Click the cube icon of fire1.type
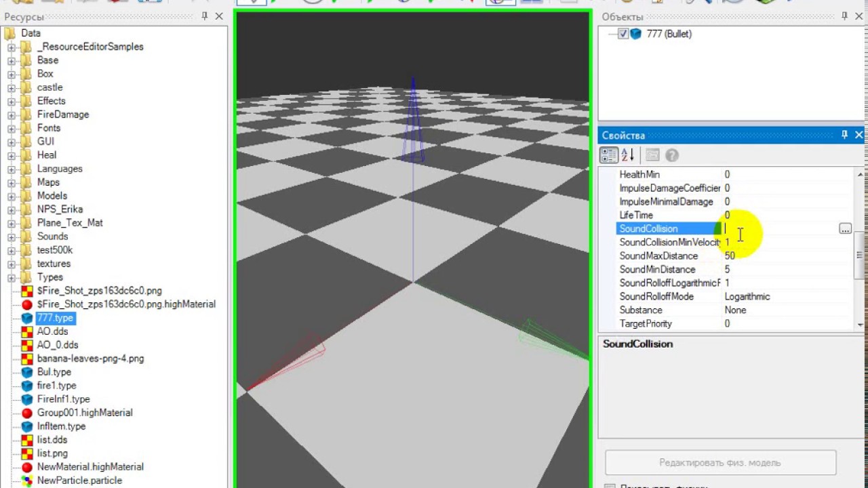This screenshot has height=488, width=868. point(27,386)
